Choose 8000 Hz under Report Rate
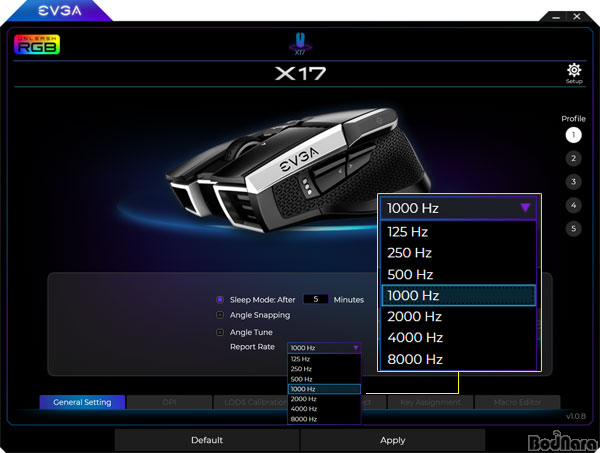This screenshot has height=453, width=600. (324, 419)
